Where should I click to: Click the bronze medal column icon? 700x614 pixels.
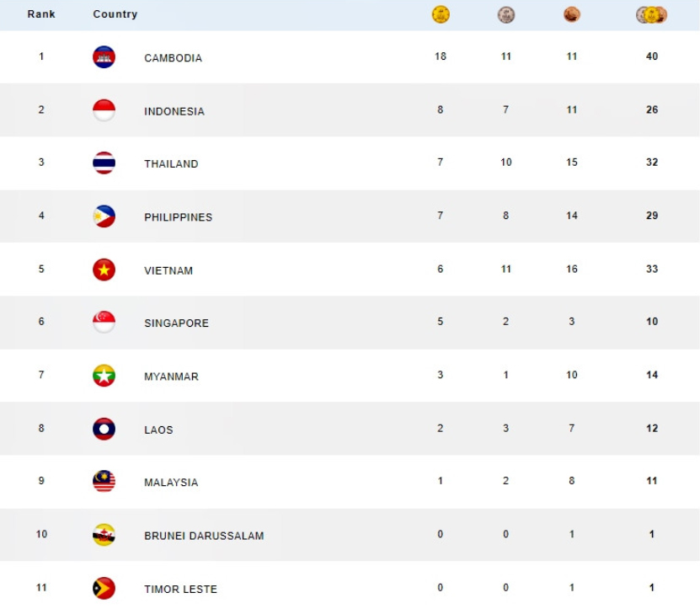coord(571,14)
